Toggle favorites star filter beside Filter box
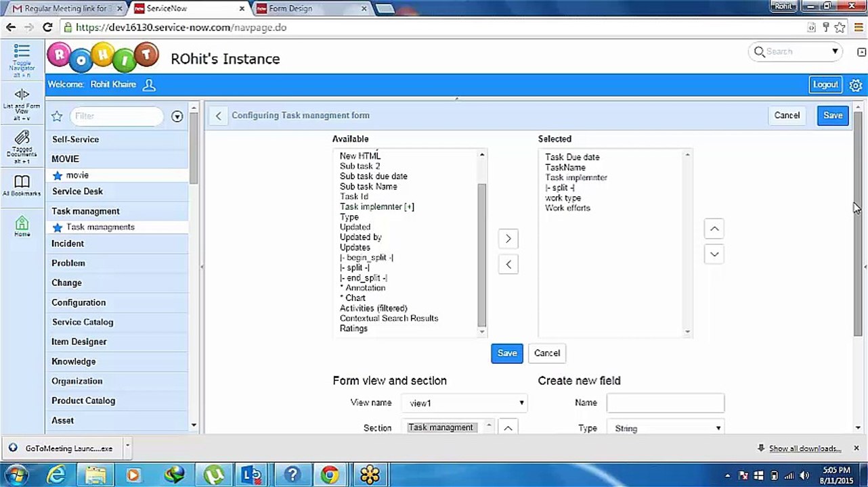 pyautogui.click(x=57, y=116)
